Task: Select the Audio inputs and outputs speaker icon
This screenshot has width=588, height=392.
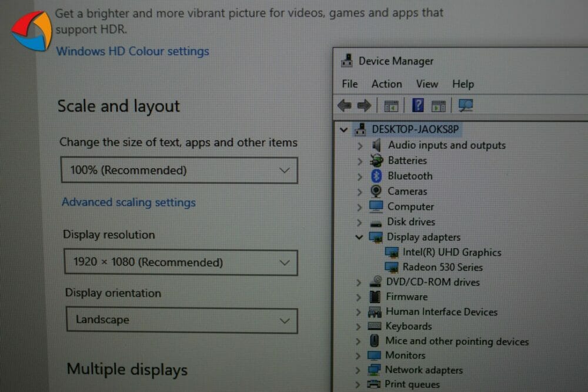Action: coord(376,145)
